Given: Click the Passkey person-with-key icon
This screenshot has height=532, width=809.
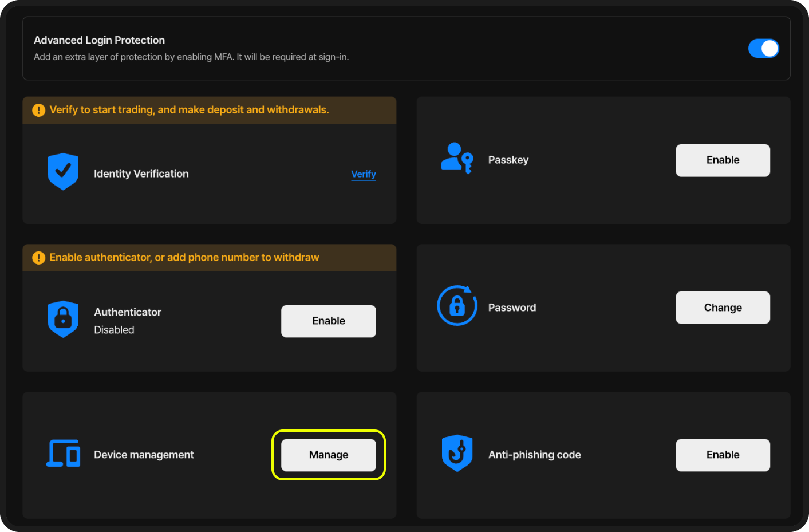Looking at the screenshot, I should coord(457,158).
